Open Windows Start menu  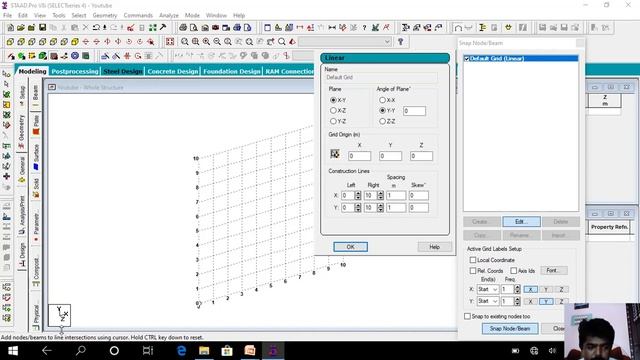(13, 351)
